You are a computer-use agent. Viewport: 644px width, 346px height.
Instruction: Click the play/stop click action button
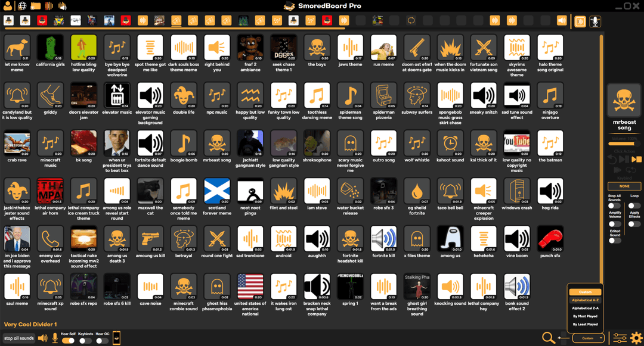(x=637, y=159)
